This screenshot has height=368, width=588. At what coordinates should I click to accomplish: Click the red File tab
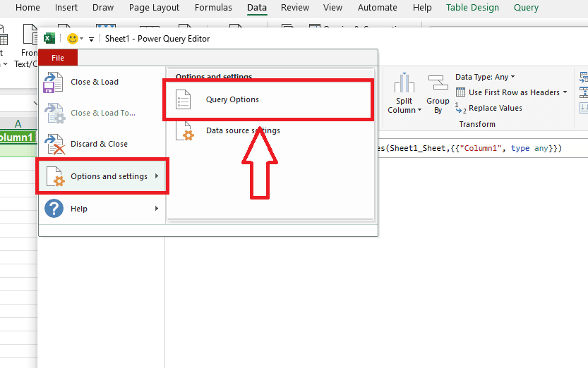point(58,58)
